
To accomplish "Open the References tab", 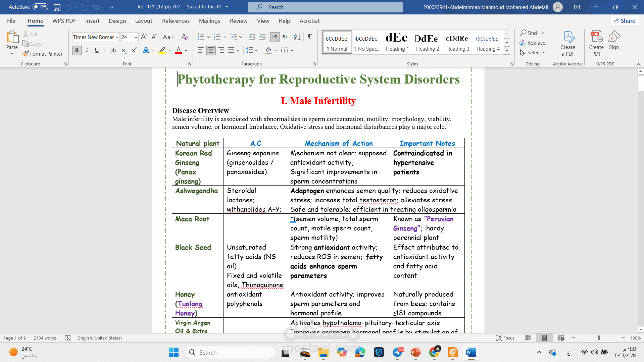I will click(x=176, y=21).
